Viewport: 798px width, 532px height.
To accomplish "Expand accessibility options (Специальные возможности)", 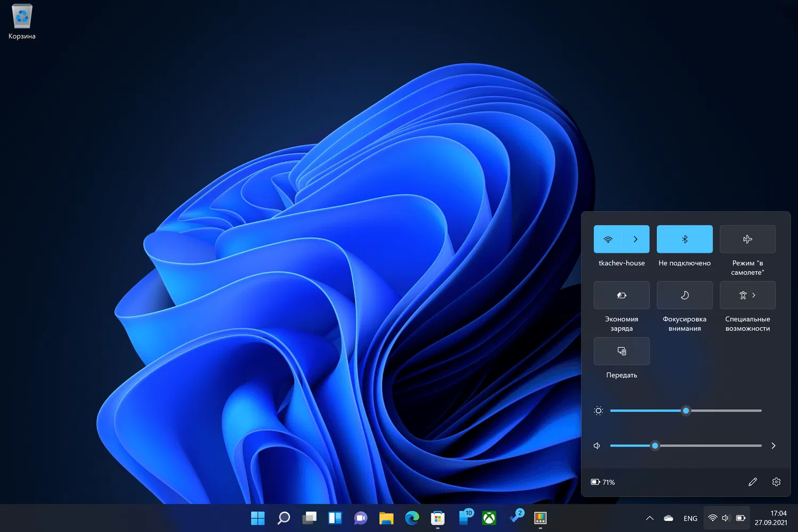I will [747, 295].
